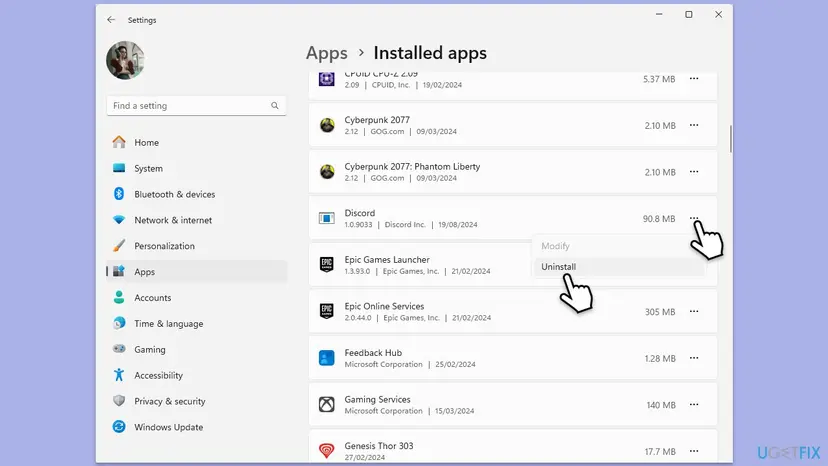
Task: Click the Accessibility figure icon
Action: 119,375
